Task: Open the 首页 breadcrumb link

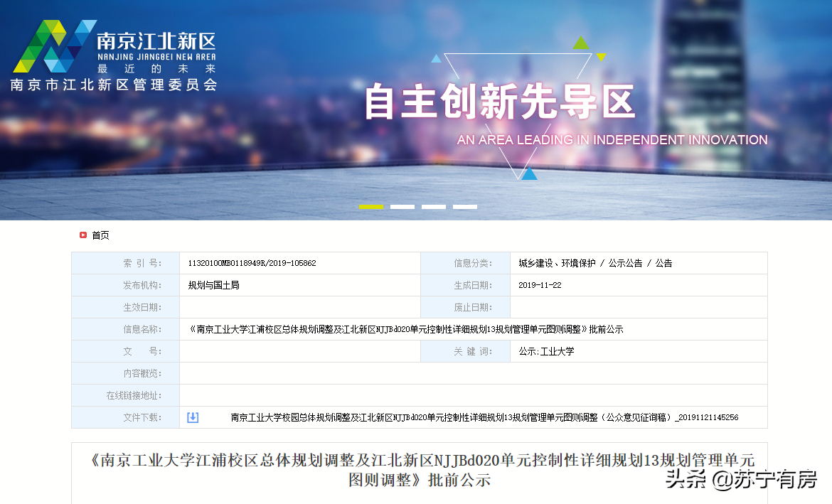Action: tap(100, 235)
